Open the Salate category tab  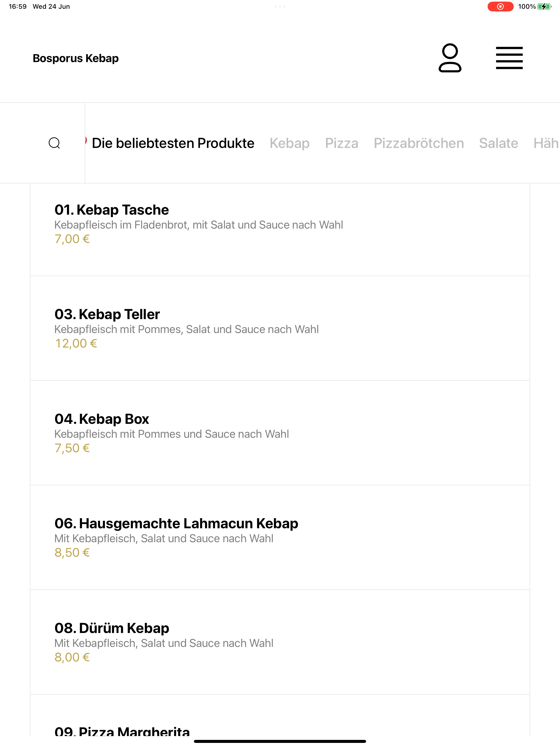pos(498,143)
